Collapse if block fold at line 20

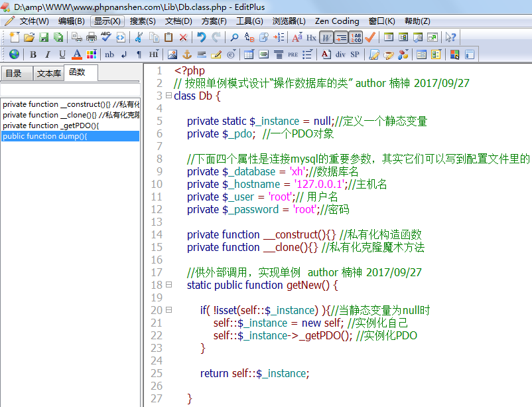click(168, 310)
